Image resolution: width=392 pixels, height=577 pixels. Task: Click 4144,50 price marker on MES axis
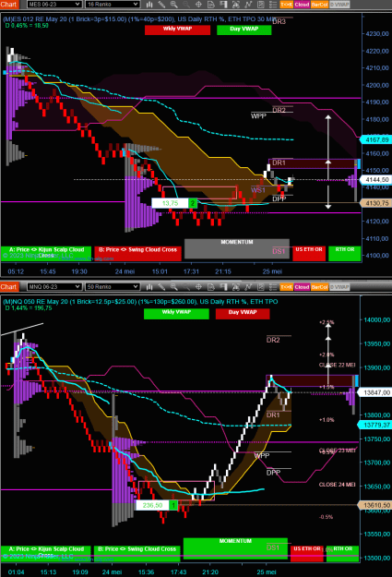(377, 180)
